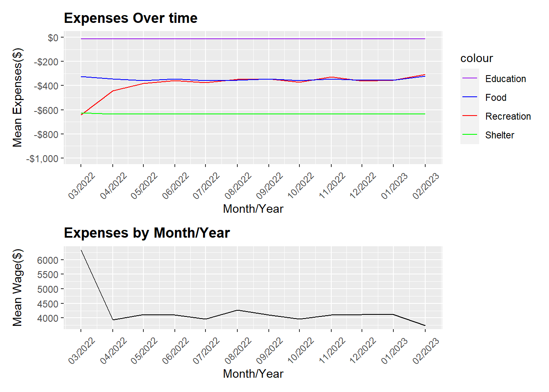
Task: Click the 'Expenses Over time' chart title
Action: (x=131, y=18)
